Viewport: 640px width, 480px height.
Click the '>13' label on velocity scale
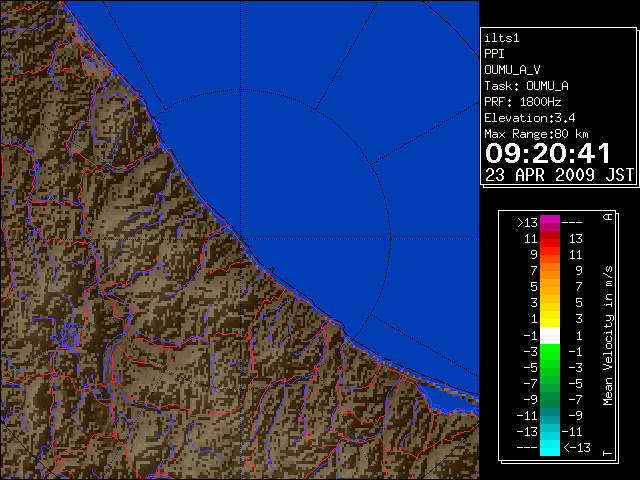(527, 223)
